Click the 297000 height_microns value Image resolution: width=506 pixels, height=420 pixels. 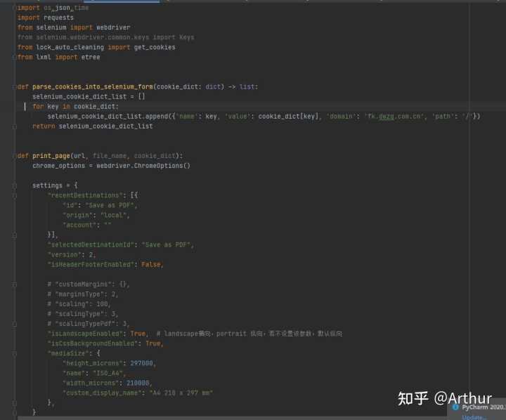141,363
